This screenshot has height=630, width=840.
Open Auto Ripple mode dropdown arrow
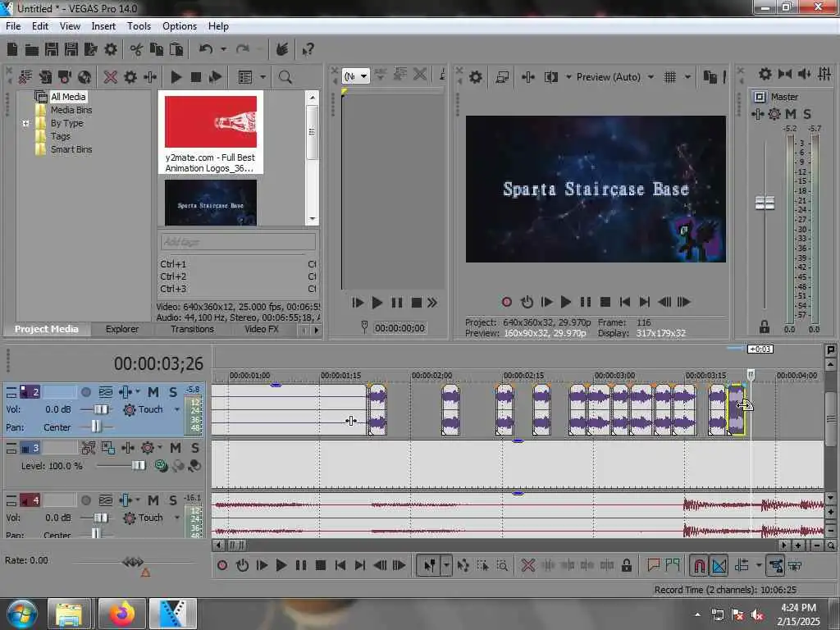[x=759, y=565]
